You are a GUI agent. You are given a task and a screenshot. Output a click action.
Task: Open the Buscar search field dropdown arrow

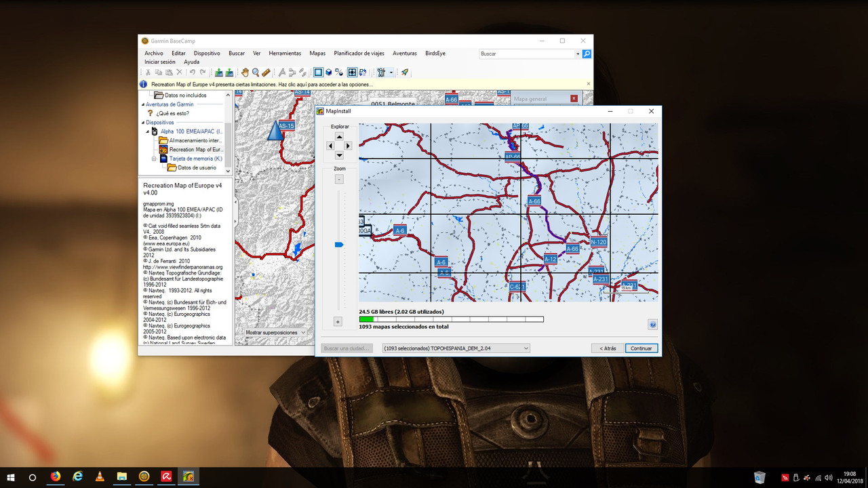[x=578, y=54]
